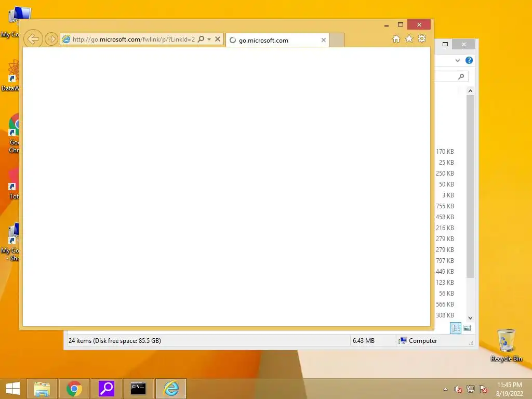Open the address bar autocomplete dropdown arrow
Screen dimensions: 532x399
209,39
